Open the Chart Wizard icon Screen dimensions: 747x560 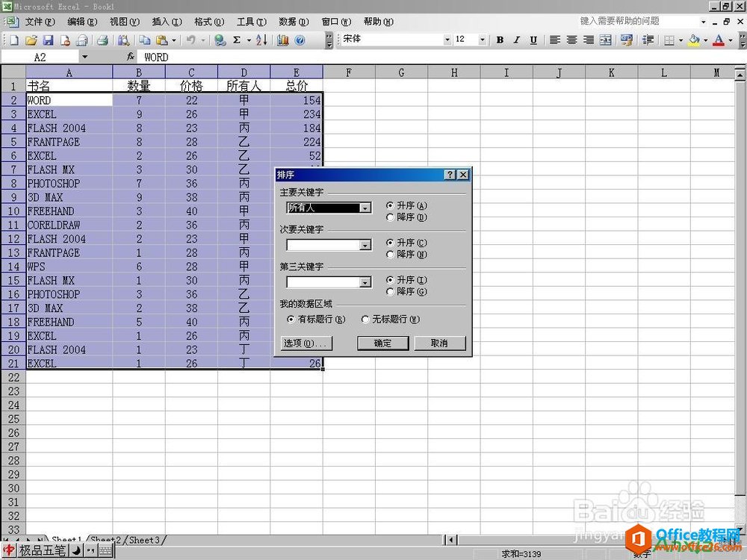[283, 40]
